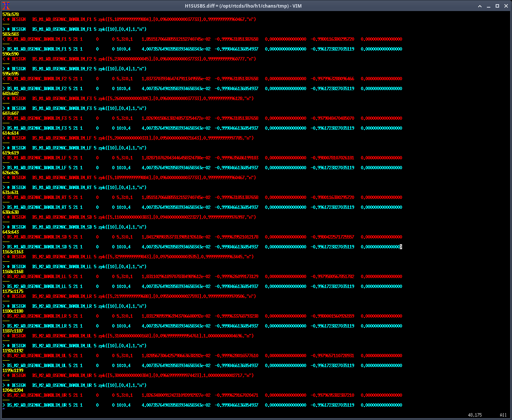This screenshot has width=512, height=420.
Task: Click red coefficient line for M2 BANDLIM_UR
Action: (x=190, y=395)
